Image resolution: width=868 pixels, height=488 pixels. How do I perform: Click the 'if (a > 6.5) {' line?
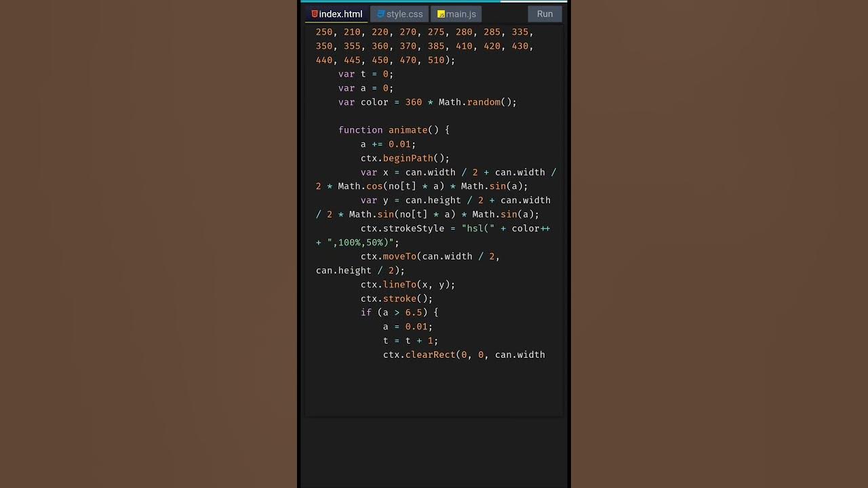coord(399,312)
